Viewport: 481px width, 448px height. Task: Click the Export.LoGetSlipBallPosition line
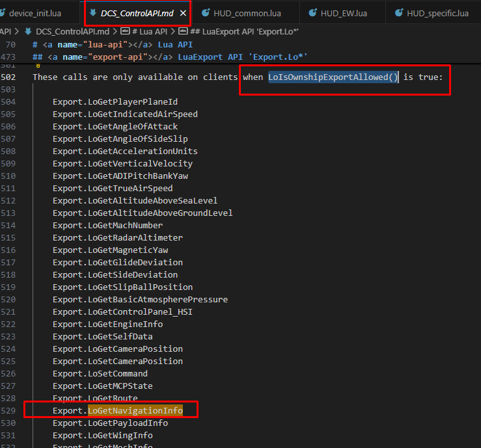[123, 287]
